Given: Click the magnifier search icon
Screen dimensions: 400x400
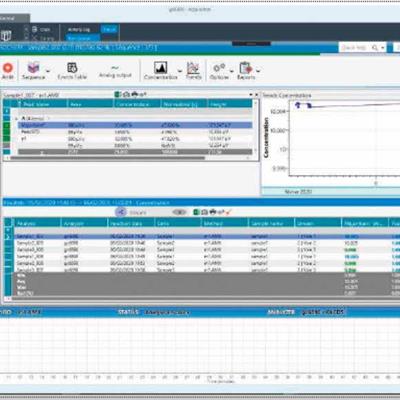Looking at the screenshot, I should click(375, 48).
